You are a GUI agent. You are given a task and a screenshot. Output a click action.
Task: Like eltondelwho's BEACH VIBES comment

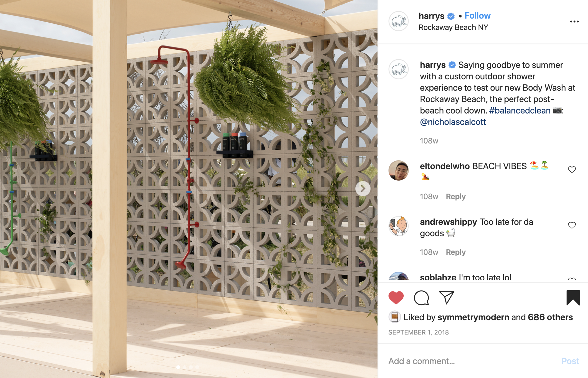click(572, 170)
